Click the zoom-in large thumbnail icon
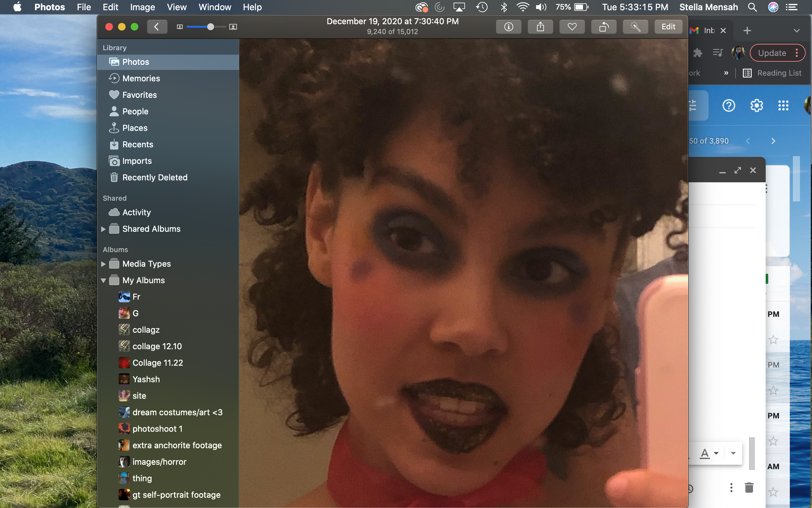The image size is (812, 508). [x=233, y=27]
